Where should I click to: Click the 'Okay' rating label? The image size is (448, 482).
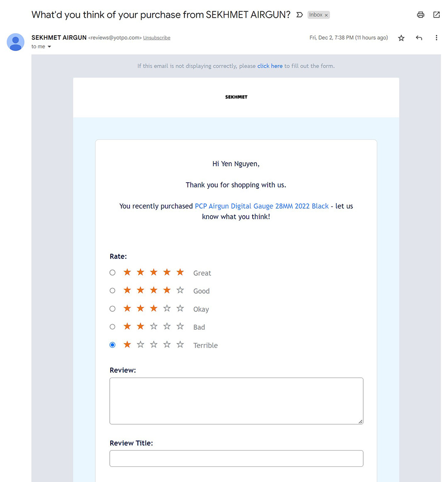pos(201,309)
